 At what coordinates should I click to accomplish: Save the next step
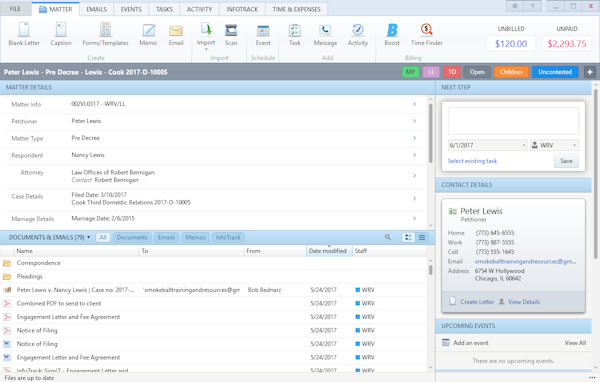(x=566, y=161)
